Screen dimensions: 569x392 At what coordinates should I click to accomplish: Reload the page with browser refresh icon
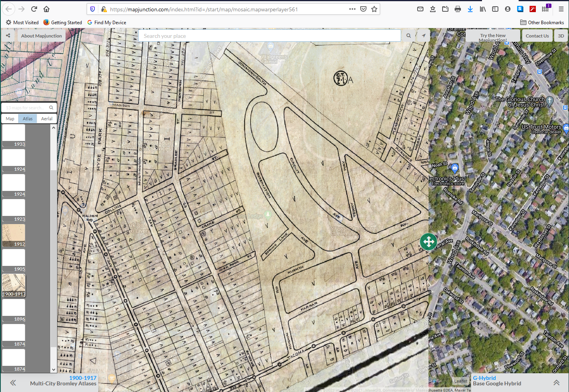coord(34,9)
